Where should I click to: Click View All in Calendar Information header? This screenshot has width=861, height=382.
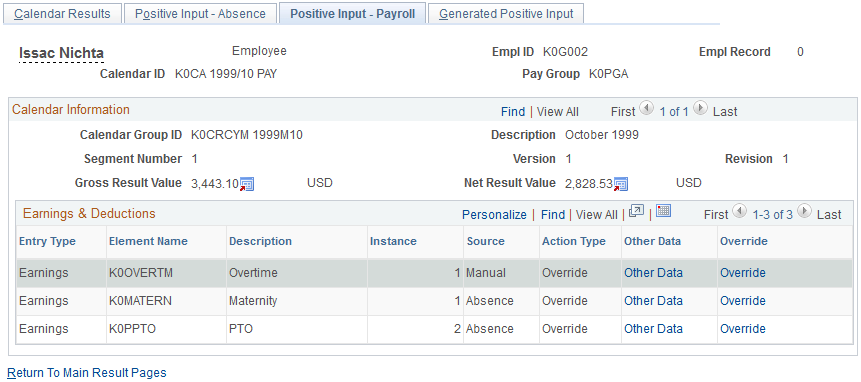[x=557, y=112]
